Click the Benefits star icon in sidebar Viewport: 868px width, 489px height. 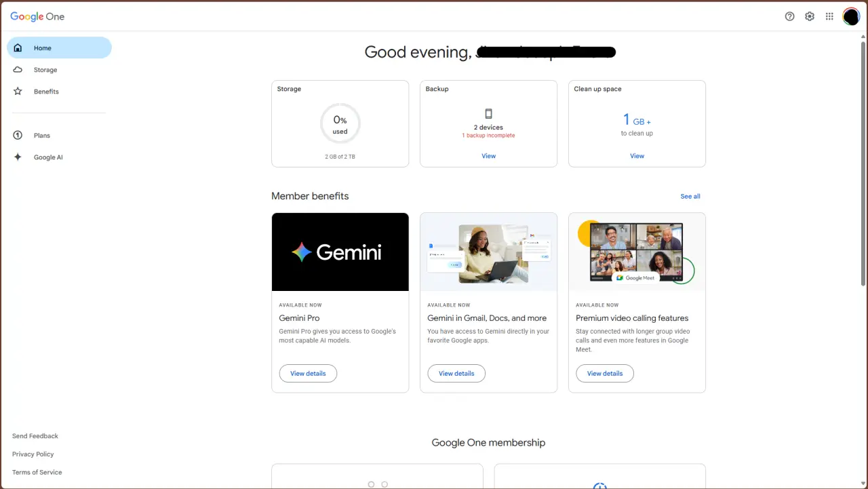coord(18,92)
